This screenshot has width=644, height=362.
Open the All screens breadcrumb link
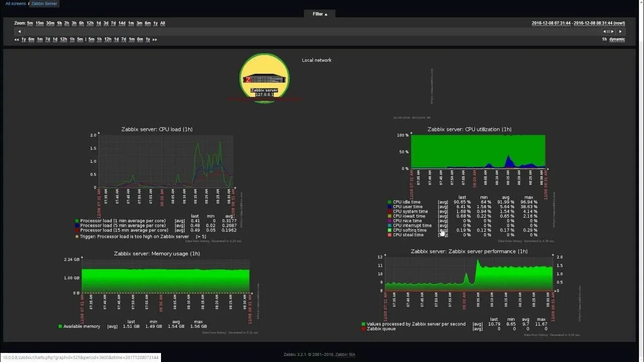tap(16, 4)
